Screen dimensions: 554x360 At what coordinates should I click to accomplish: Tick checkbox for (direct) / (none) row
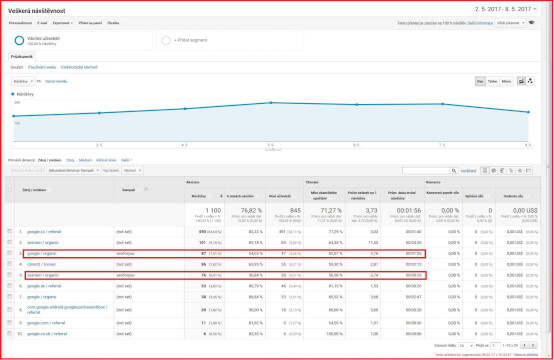10,264
